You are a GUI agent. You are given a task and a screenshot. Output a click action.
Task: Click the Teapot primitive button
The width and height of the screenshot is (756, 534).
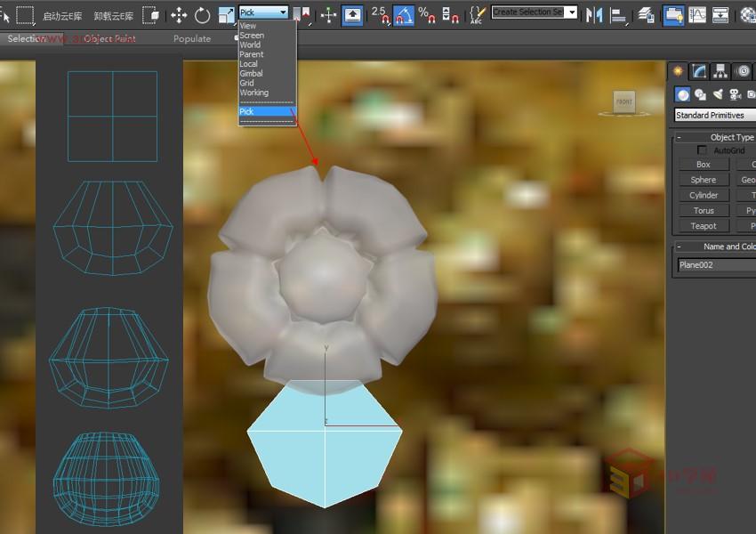pyautogui.click(x=704, y=225)
